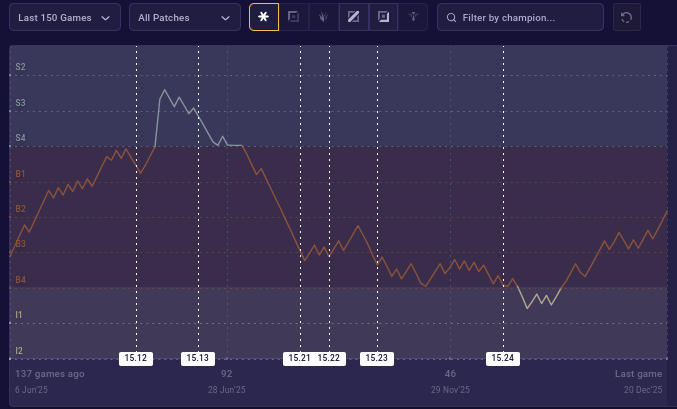The height and width of the screenshot is (409, 677).
Task: Open the Last 150 Games dropdown
Action: [65, 17]
